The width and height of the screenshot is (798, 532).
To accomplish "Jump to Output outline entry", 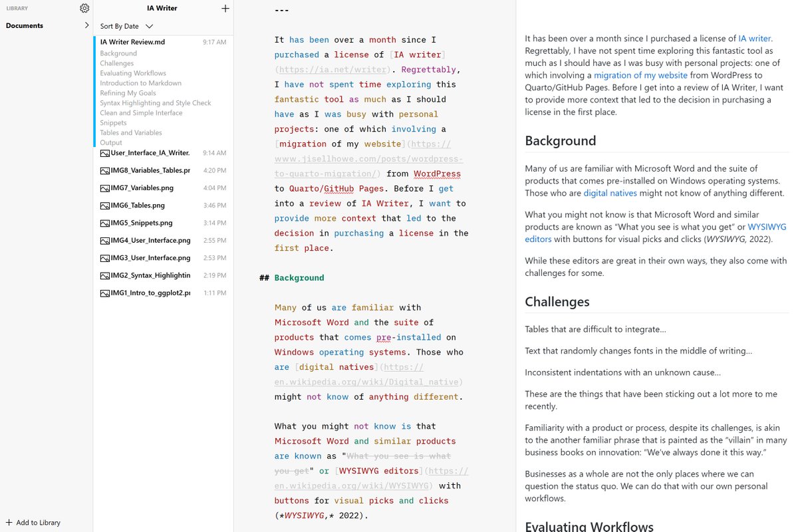I will pos(111,143).
